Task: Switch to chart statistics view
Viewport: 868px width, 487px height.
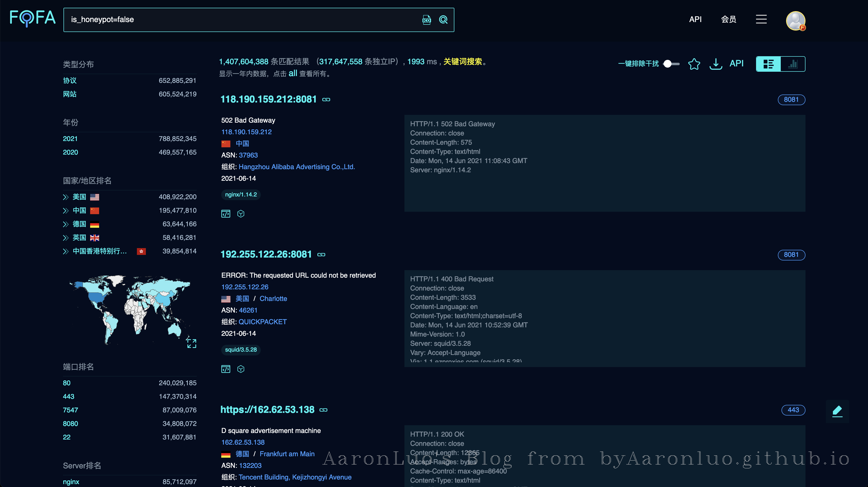Action: click(793, 64)
